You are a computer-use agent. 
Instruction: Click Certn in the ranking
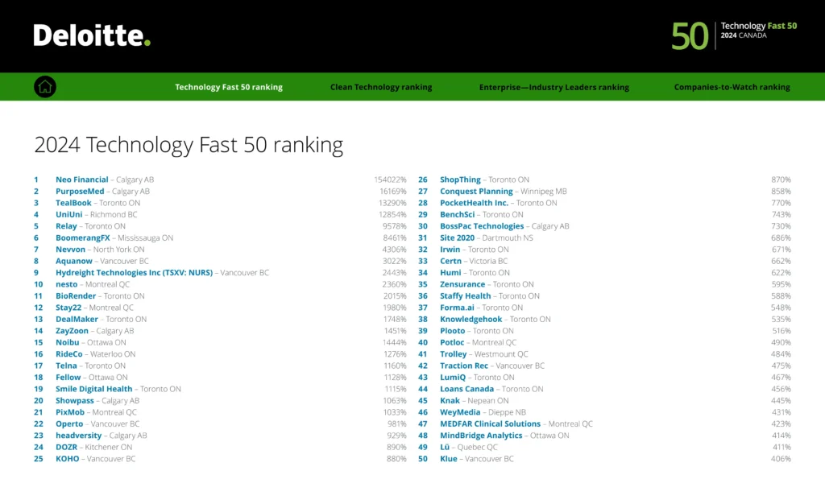[x=451, y=261]
